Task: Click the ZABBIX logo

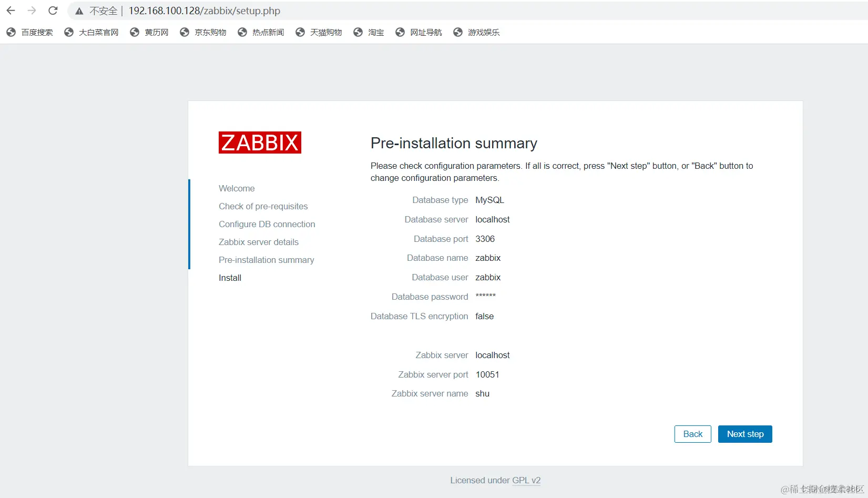Action: pyautogui.click(x=260, y=143)
